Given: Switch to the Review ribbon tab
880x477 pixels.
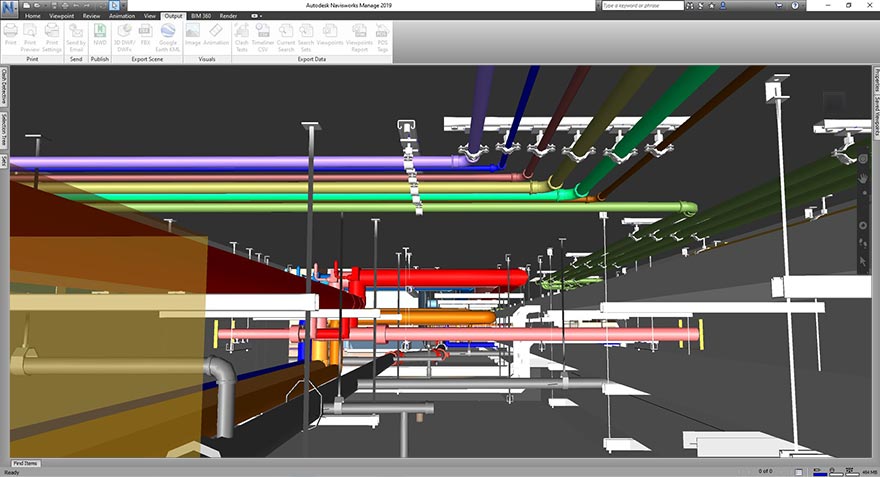Looking at the screenshot, I should click(x=91, y=16).
